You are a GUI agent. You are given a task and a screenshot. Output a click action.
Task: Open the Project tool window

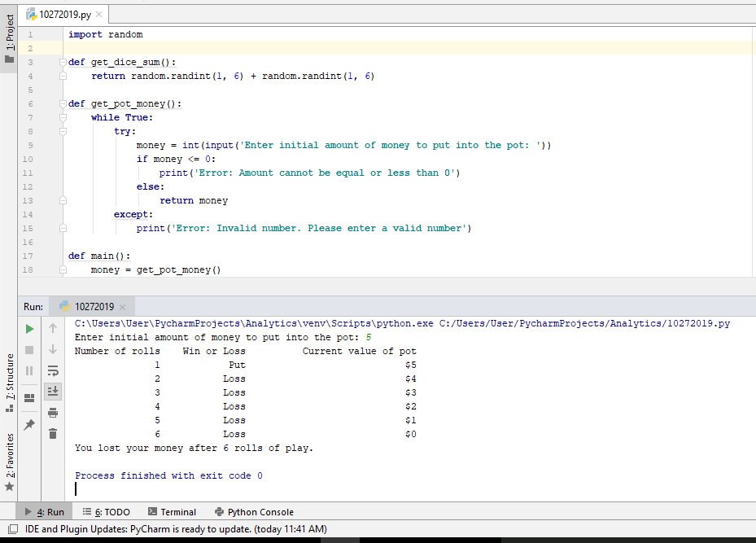point(9,38)
